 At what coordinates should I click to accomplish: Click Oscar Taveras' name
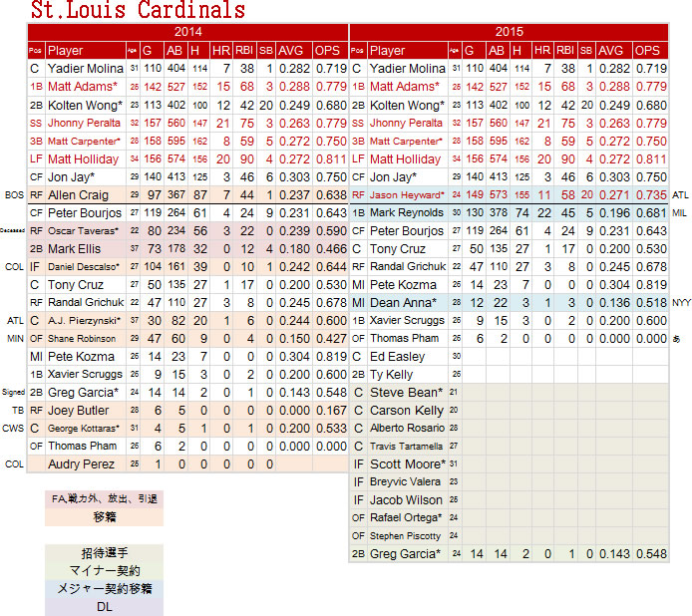coord(84,231)
